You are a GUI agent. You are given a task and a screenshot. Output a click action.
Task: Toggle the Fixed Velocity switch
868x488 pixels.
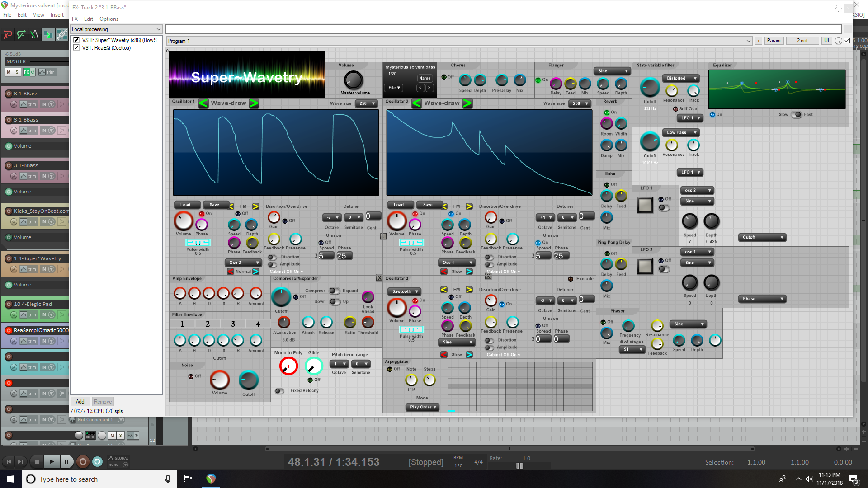[279, 391]
